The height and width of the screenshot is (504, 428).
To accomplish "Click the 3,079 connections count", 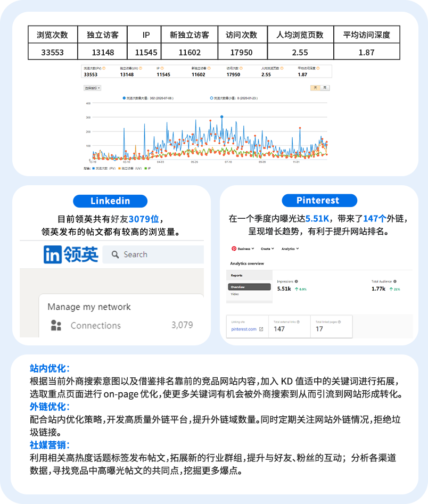I will [182, 325].
